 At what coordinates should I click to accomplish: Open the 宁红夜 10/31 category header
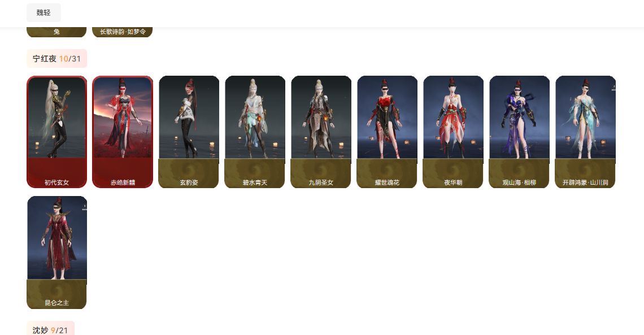56,59
